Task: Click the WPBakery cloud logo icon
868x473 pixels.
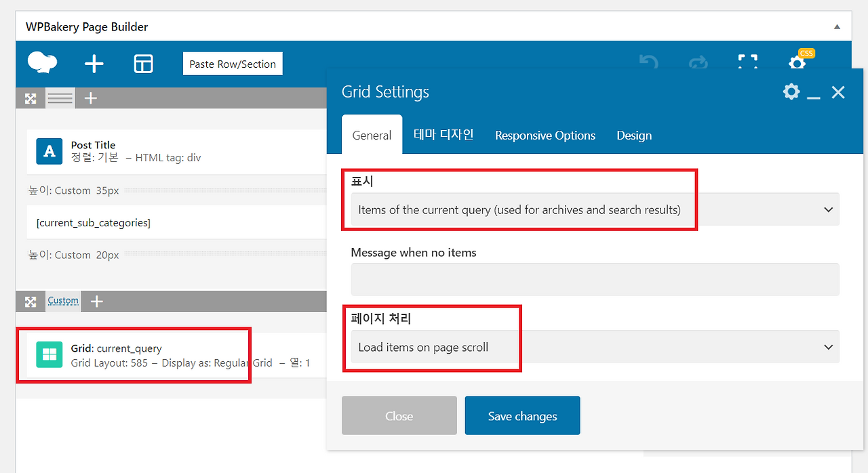Action: coord(42,64)
